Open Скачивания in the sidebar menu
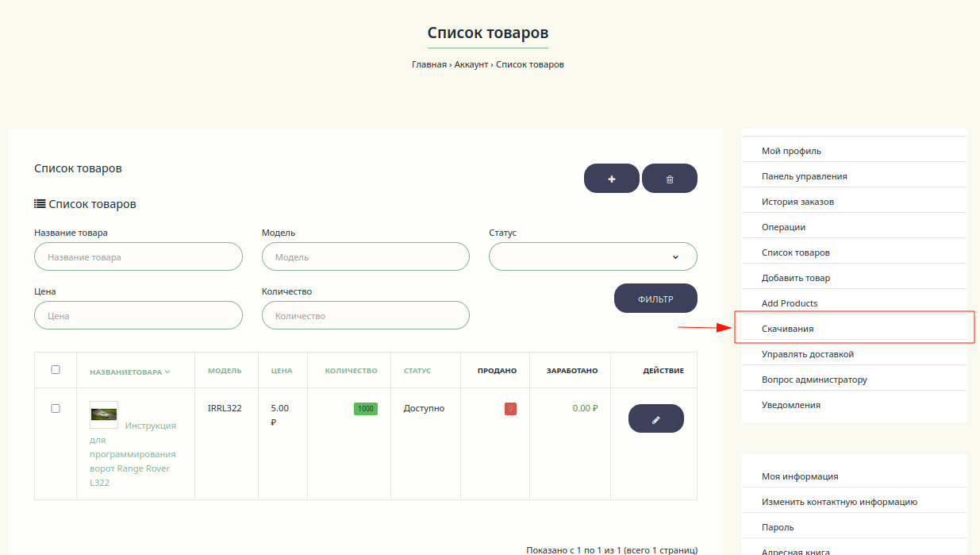Viewport: 980px width, 555px height. (787, 329)
